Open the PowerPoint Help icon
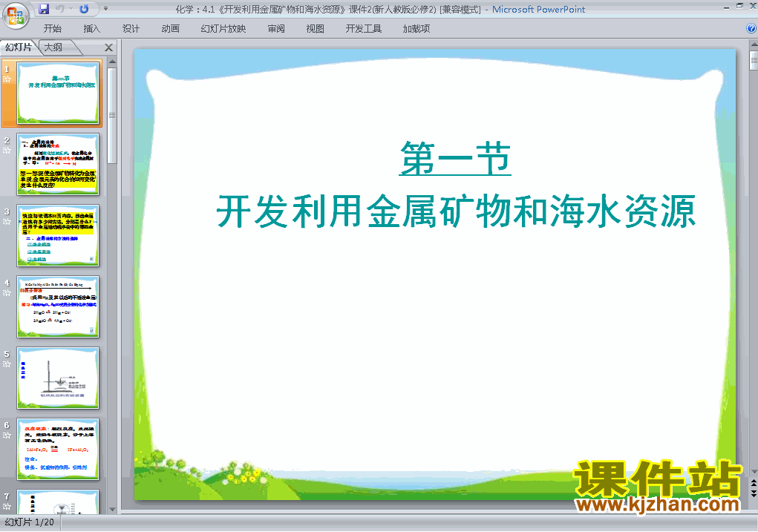This screenshot has width=758, height=532. pyautogui.click(x=751, y=28)
